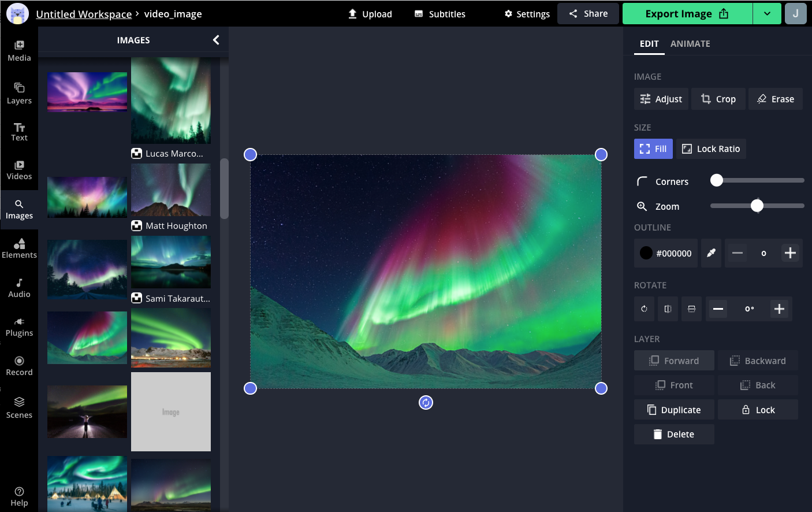Click the rotation degree value field
This screenshot has width=812, height=512.
point(749,309)
